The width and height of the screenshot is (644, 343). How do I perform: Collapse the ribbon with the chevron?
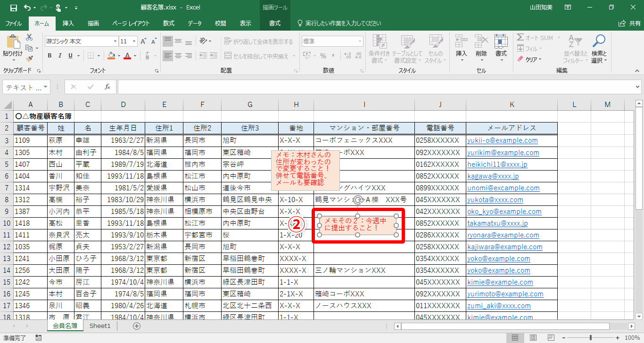636,71
